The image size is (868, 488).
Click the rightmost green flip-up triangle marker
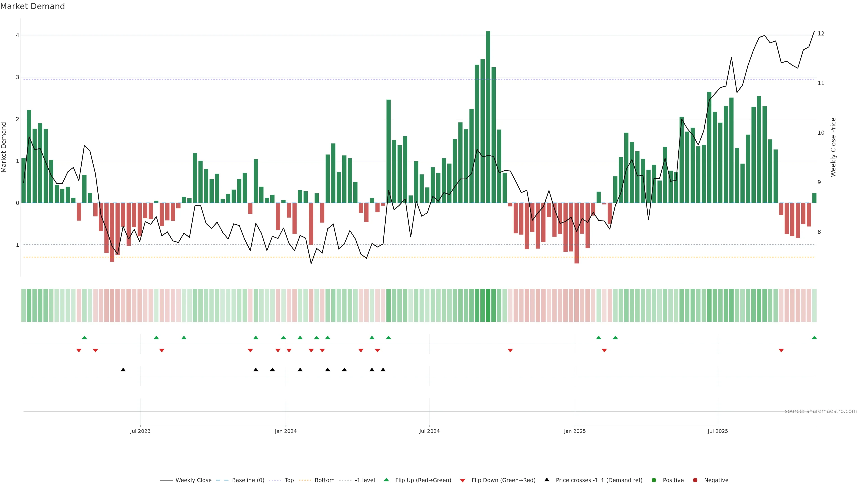814,338
